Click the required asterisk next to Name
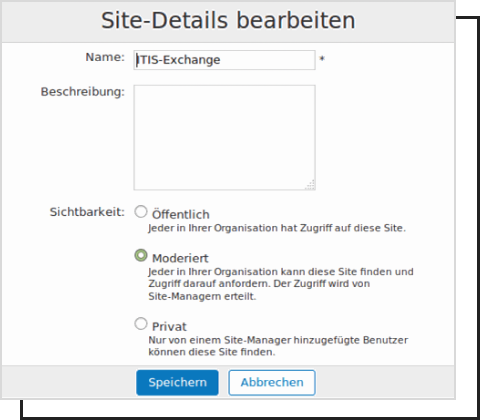This screenshot has width=480, height=420. [322, 59]
